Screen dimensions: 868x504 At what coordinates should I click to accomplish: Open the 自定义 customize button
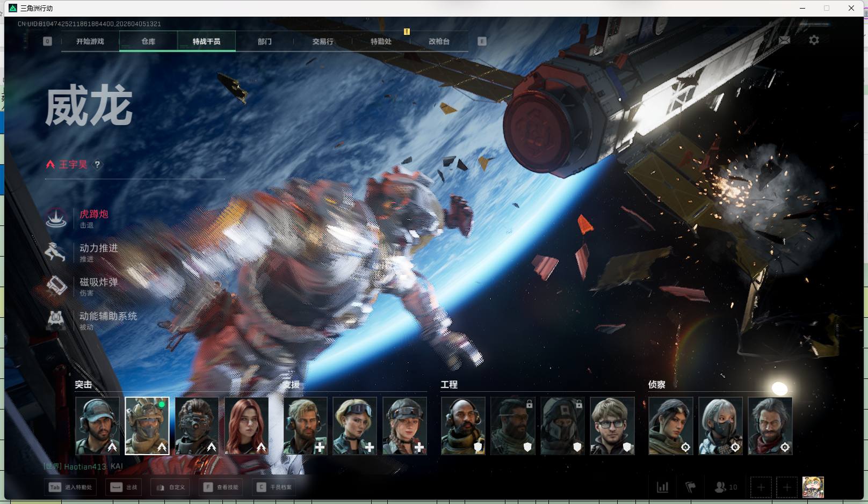click(x=170, y=487)
